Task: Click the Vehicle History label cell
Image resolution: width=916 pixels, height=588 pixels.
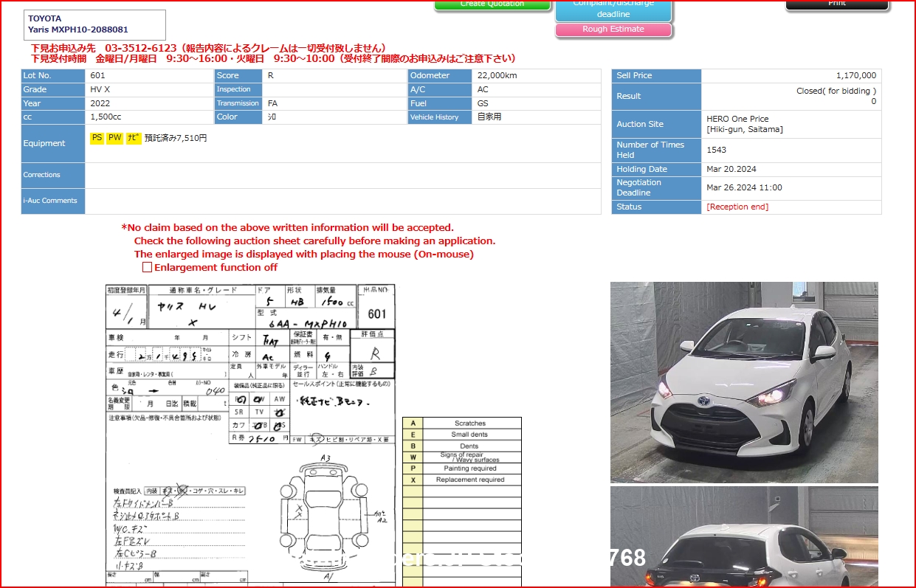Action: tap(440, 117)
